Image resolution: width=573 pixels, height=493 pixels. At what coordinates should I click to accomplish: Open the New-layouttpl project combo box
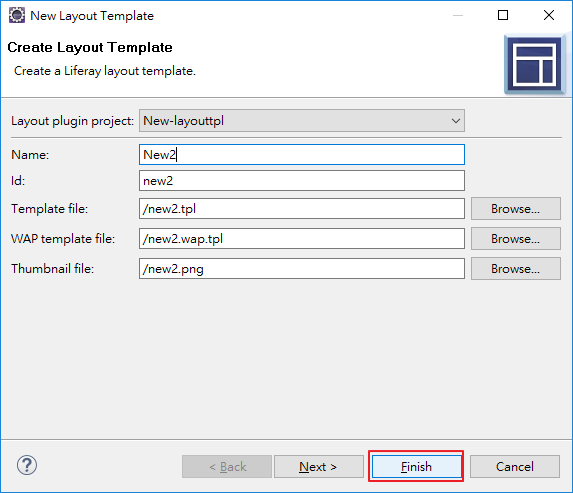pyautogui.click(x=302, y=121)
